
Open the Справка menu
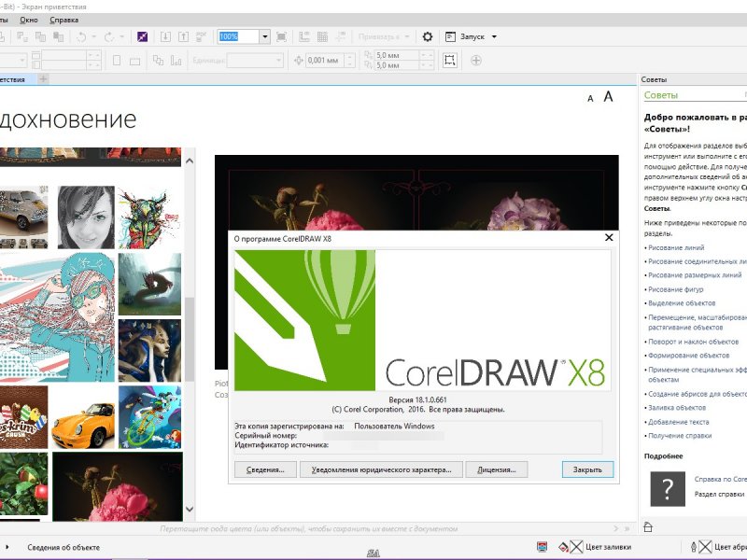click(63, 20)
